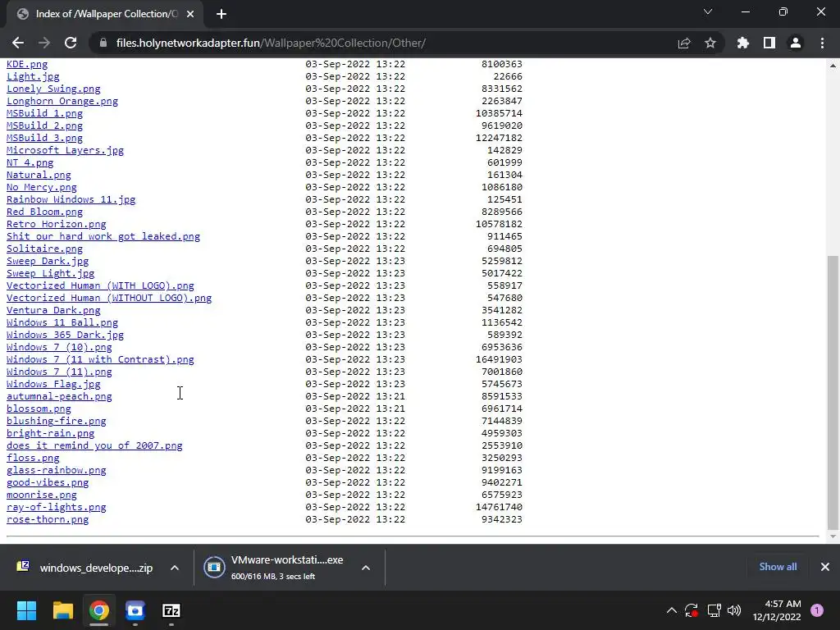Close the Index of Wallpaper Collection tab
840x630 pixels.
pyautogui.click(x=190, y=14)
